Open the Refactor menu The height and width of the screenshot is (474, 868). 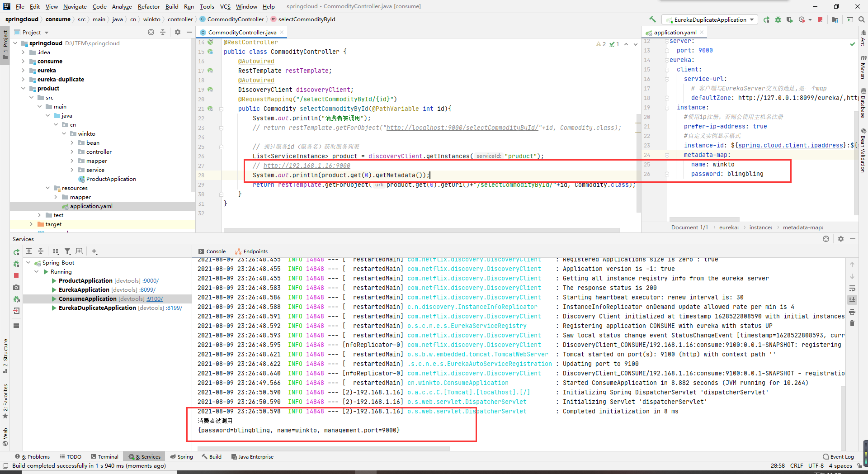tap(149, 6)
